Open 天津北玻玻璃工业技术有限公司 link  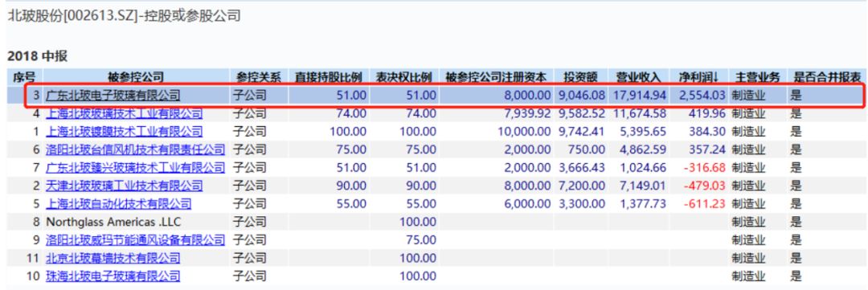124,186
